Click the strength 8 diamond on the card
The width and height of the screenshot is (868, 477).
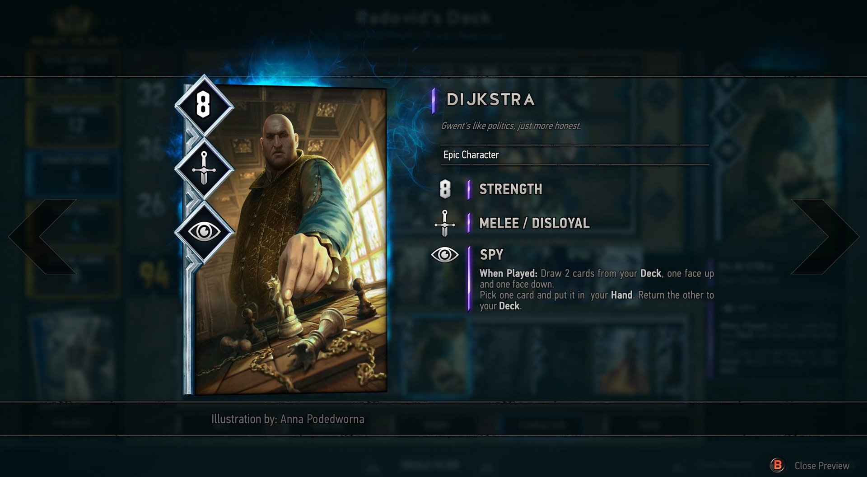(204, 106)
